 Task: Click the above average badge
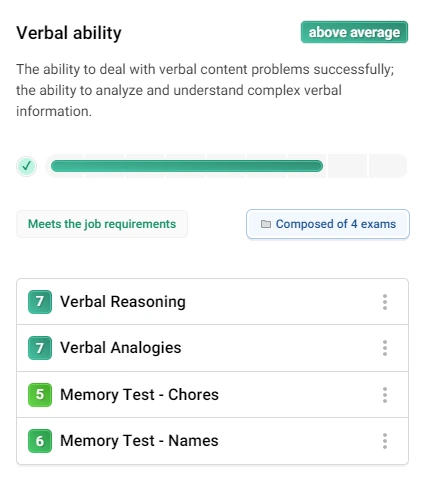tap(354, 32)
